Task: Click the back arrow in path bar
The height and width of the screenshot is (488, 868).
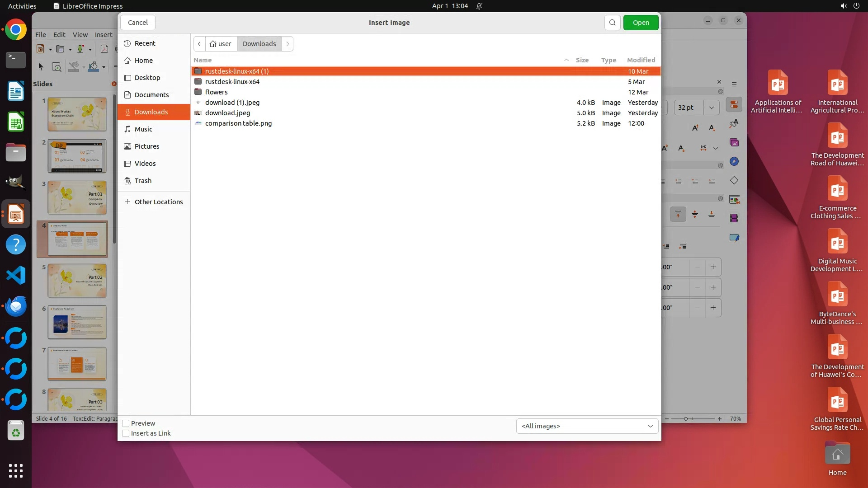Action: point(199,44)
